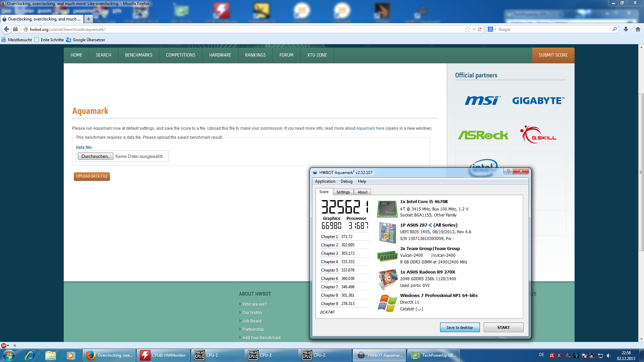644x362 pixels.
Task: Open the 'Job Board' footer link
Action: (x=252, y=321)
